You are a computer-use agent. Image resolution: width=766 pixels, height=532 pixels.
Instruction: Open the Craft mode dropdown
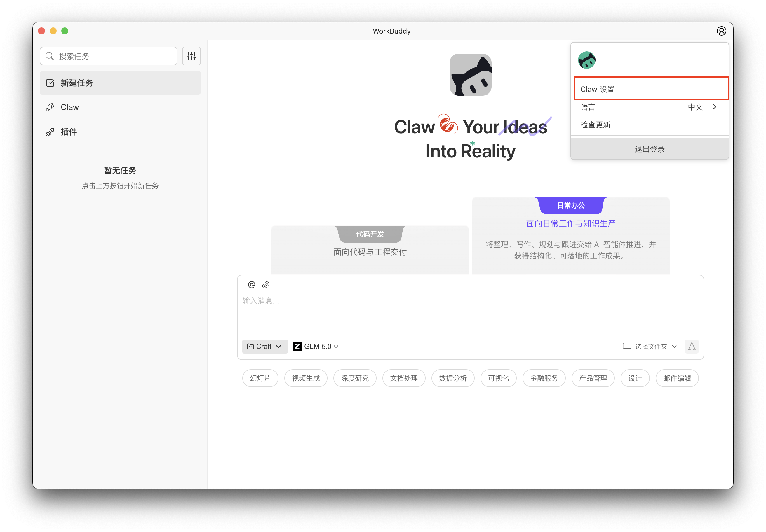264,346
